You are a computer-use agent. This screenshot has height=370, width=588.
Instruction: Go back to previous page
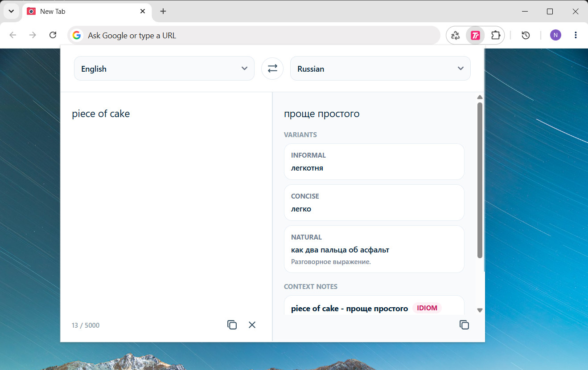click(x=13, y=35)
